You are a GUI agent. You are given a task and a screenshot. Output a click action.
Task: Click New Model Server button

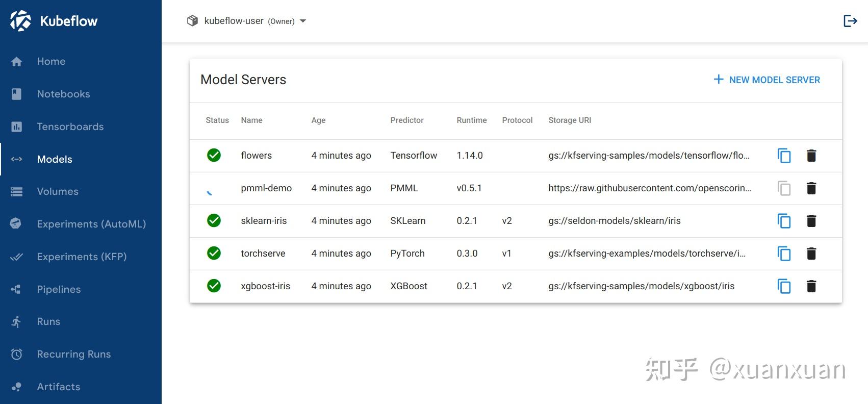(x=767, y=80)
